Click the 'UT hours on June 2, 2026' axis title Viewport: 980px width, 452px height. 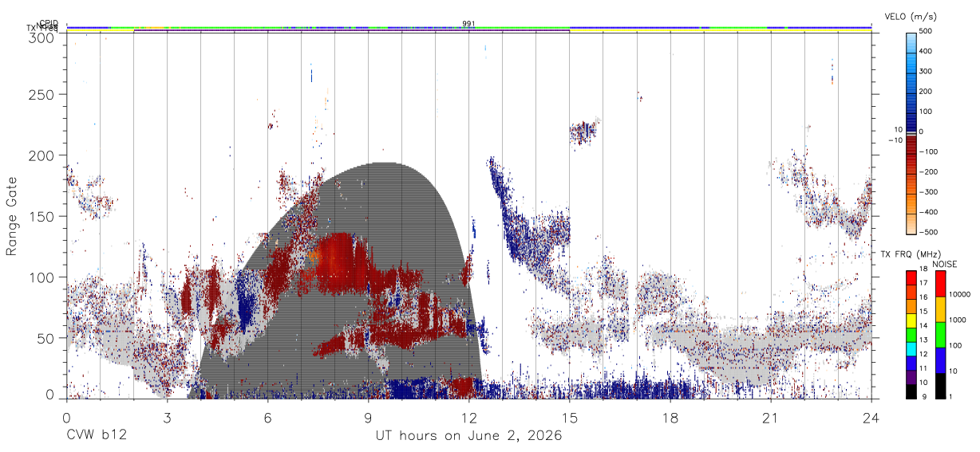coord(468,436)
